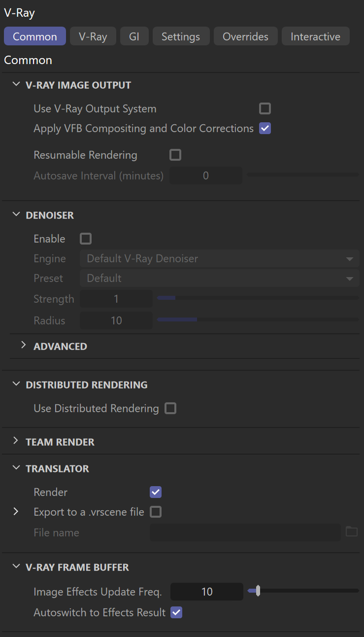The image size is (364, 637).
Task: Click the Image Effects Update Freq. slider
Action: (x=303, y=590)
